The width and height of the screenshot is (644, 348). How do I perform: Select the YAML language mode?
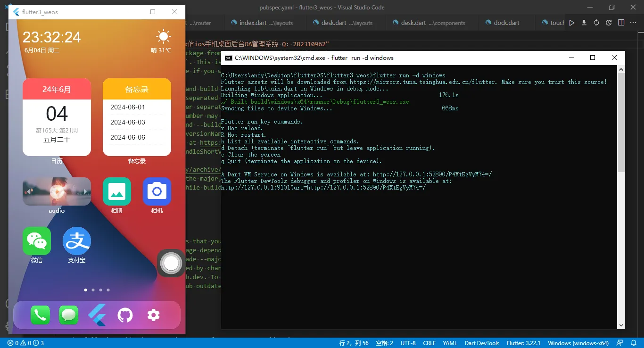coord(450,343)
